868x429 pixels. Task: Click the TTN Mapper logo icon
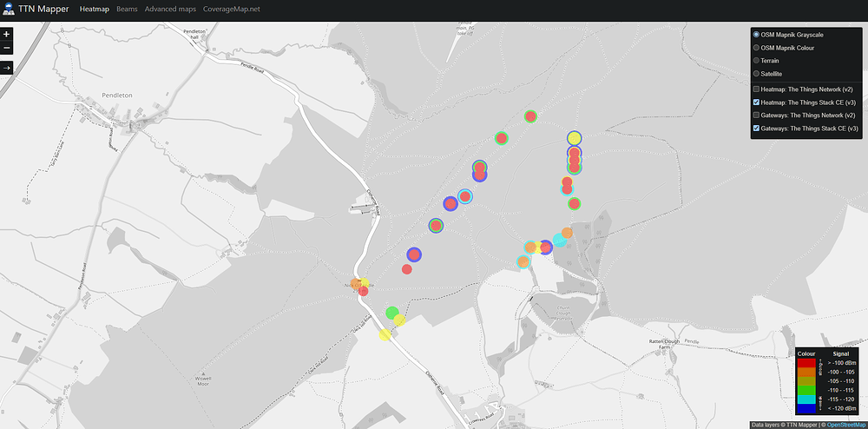(9, 10)
